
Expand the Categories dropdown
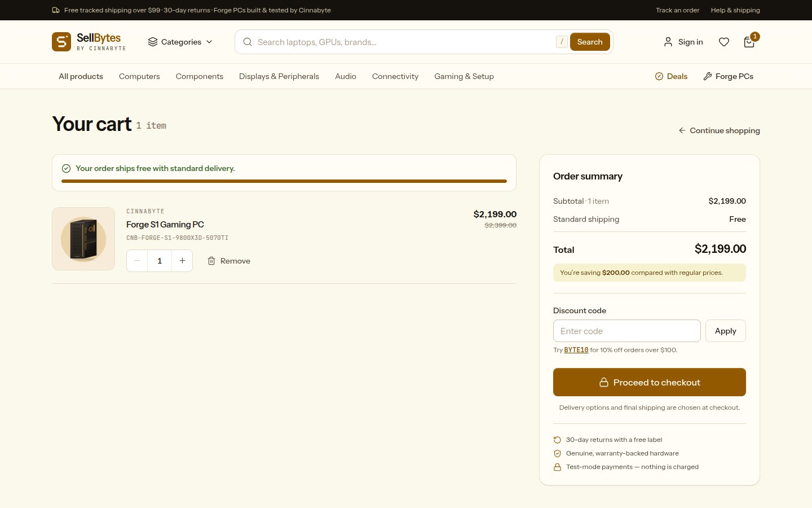click(x=180, y=42)
